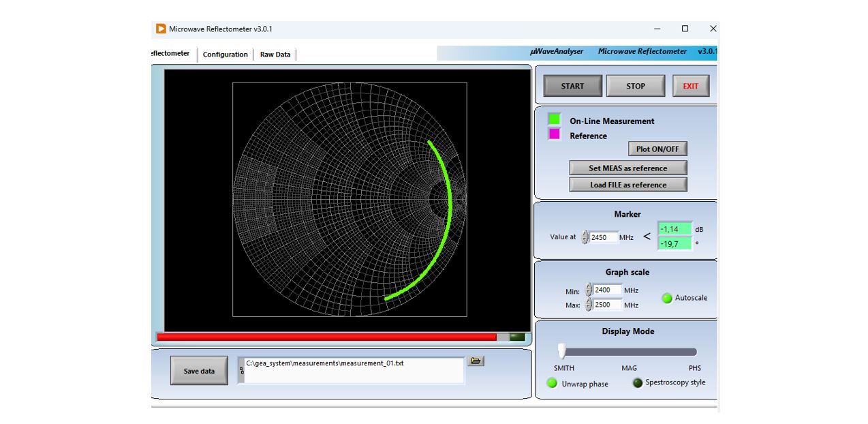The width and height of the screenshot is (868, 424).
Task: Maximize the Microwave Reflectometer window
Action: (685, 29)
